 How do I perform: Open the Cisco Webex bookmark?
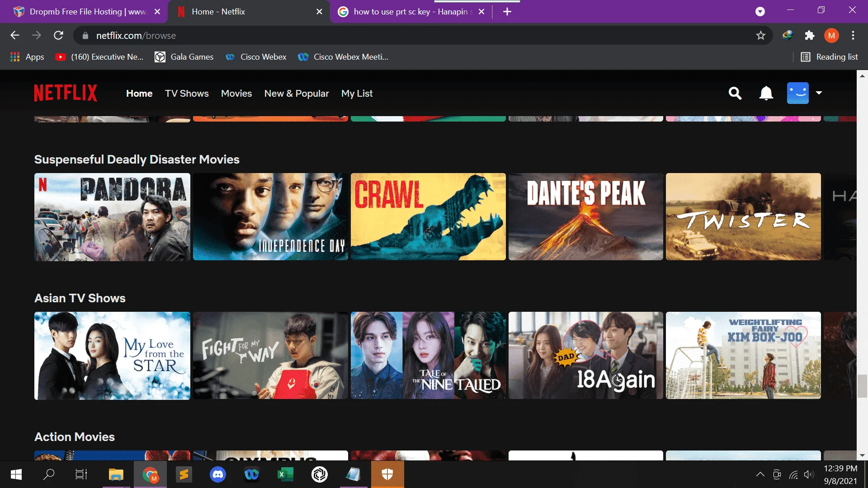[256, 57]
